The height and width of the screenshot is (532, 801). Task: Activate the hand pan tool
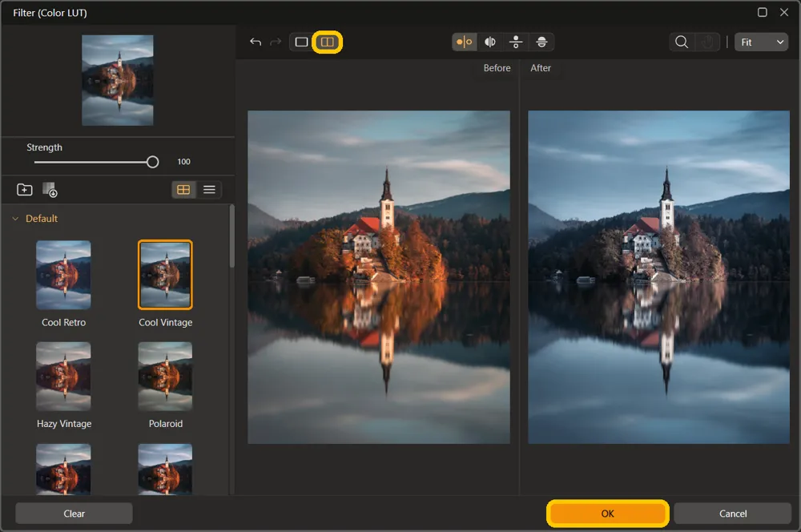707,42
